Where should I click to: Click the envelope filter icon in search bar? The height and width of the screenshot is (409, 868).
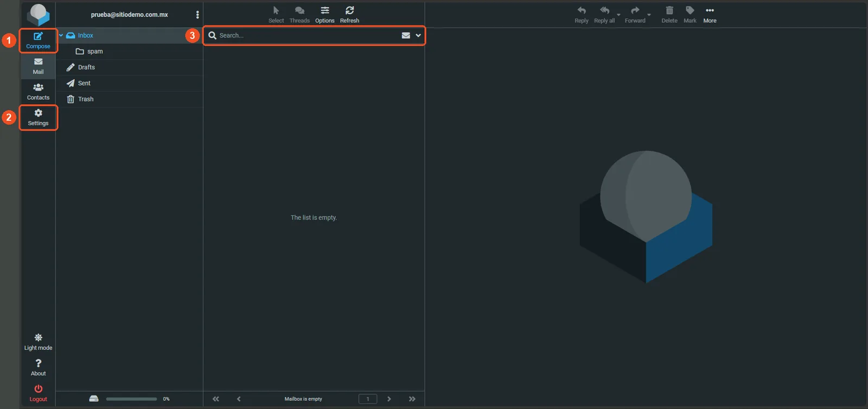coord(406,35)
